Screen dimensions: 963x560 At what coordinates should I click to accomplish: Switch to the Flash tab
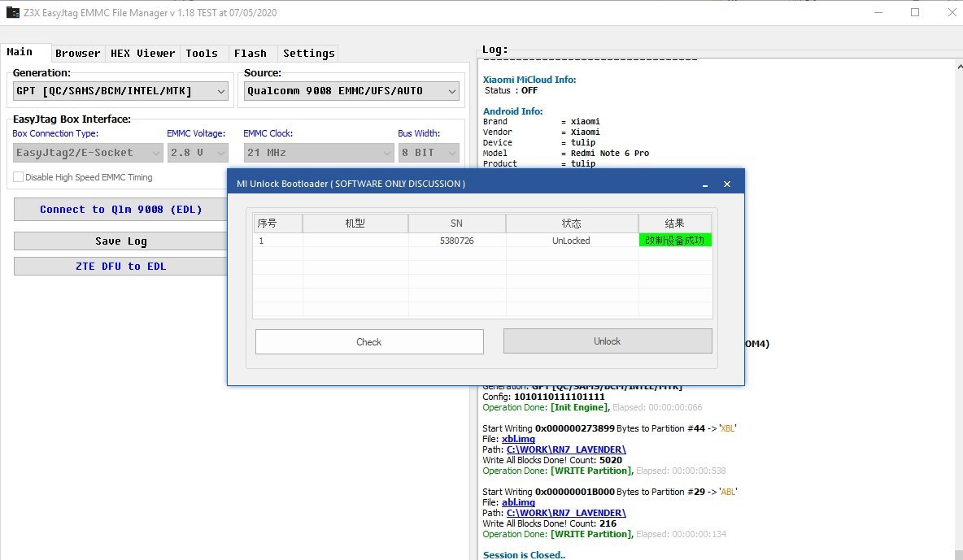click(x=251, y=54)
